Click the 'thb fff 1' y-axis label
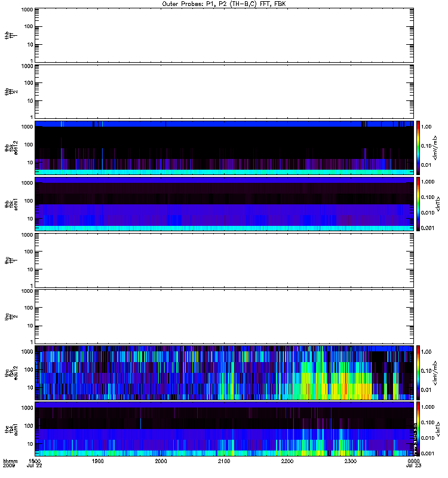448x478 pixels. pos(11,35)
